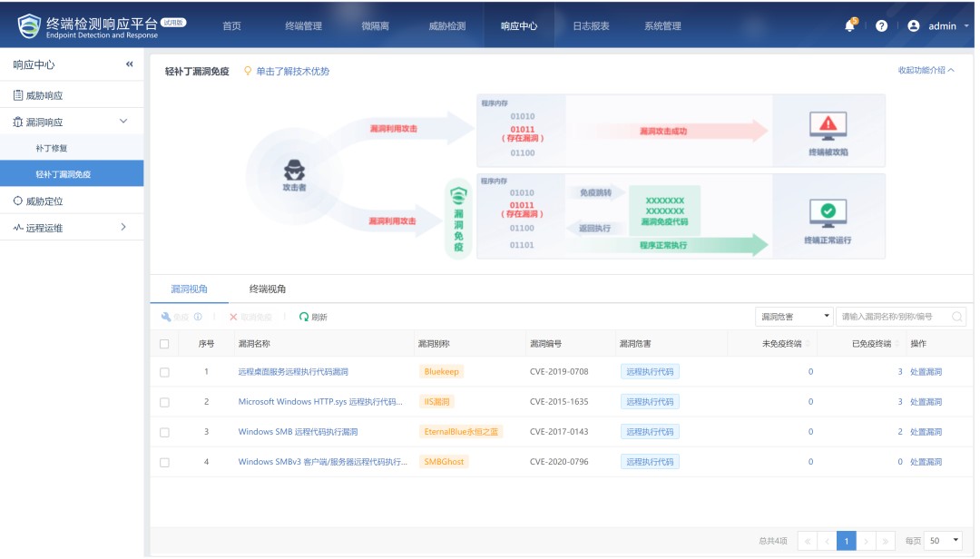Click the notification bell icon
Viewport: 980px width, 559px height.
[849, 26]
